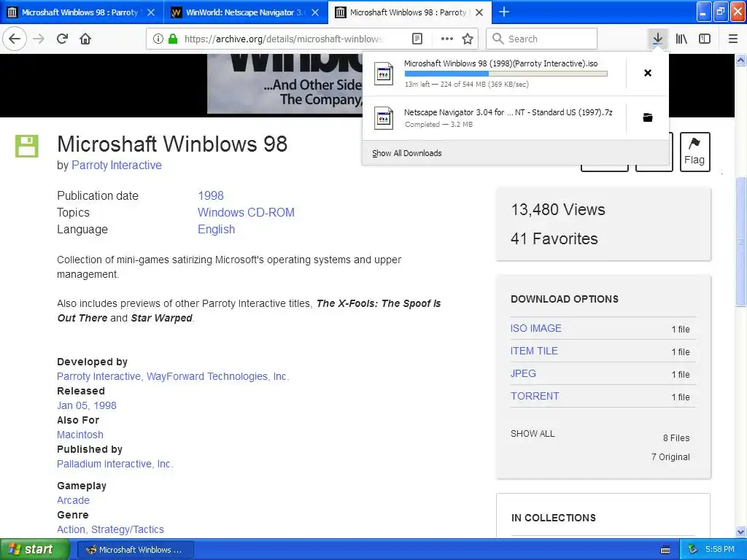Click Palladium Interactive, Inc. publisher link
Viewport: 747px width, 560px height.
(x=115, y=464)
